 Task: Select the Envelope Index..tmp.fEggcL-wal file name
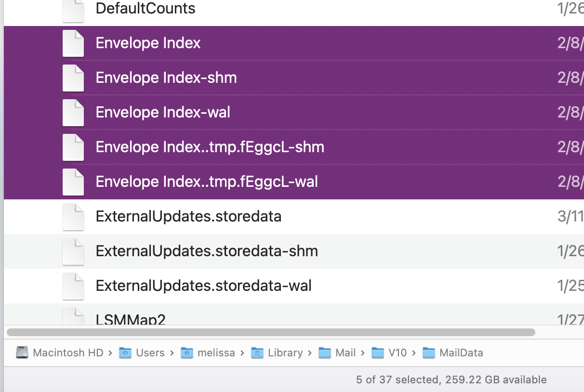pyautogui.click(x=207, y=182)
